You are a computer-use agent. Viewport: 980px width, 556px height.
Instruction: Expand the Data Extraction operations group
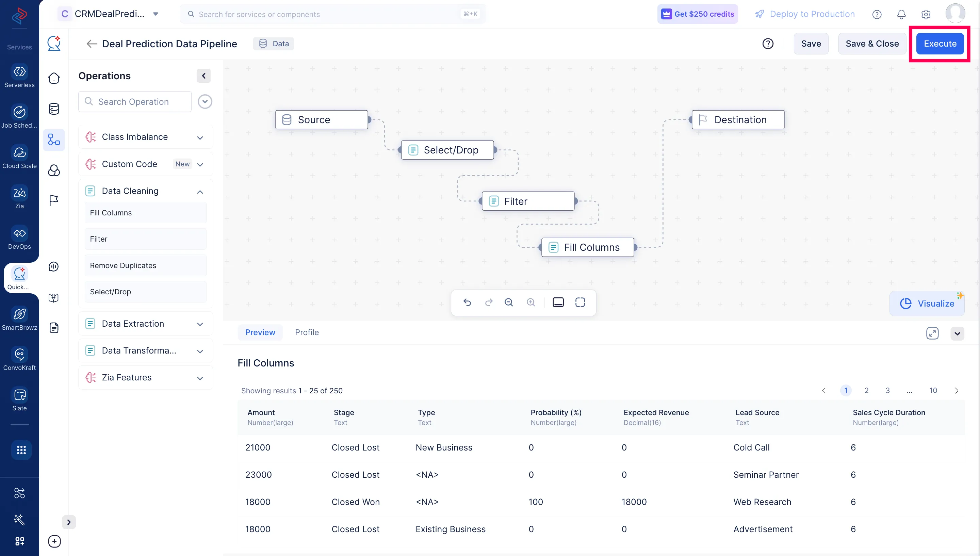200,324
